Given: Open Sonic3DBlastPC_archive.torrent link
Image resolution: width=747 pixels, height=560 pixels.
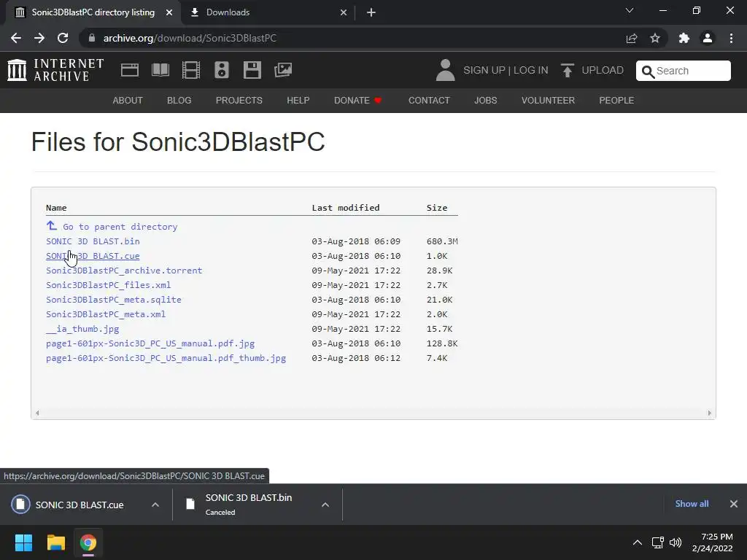Looking at the screenshot, I should 124,271.
